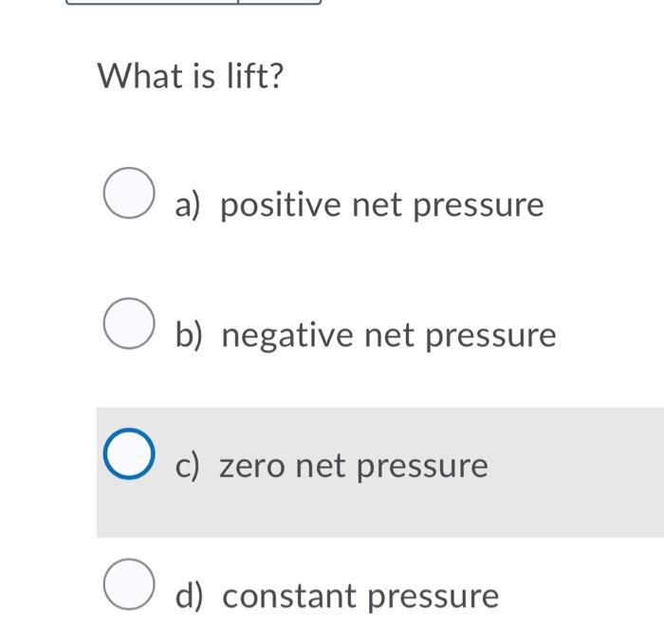Click the 'positive net pressure' answer text
This screenshot has width=664, height=644.
tap(382, 206)
